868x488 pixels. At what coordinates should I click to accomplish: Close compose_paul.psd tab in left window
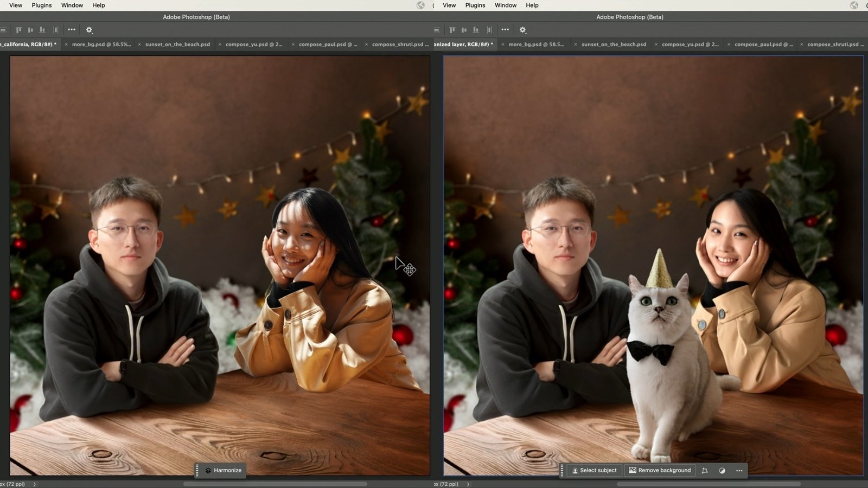coord(293,44)
